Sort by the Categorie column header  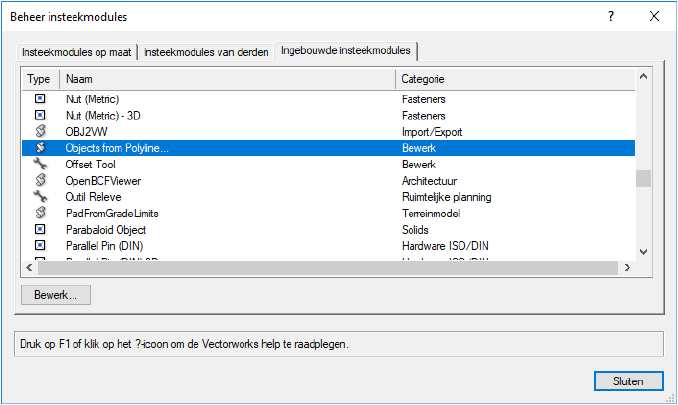(x=515, y=78)
